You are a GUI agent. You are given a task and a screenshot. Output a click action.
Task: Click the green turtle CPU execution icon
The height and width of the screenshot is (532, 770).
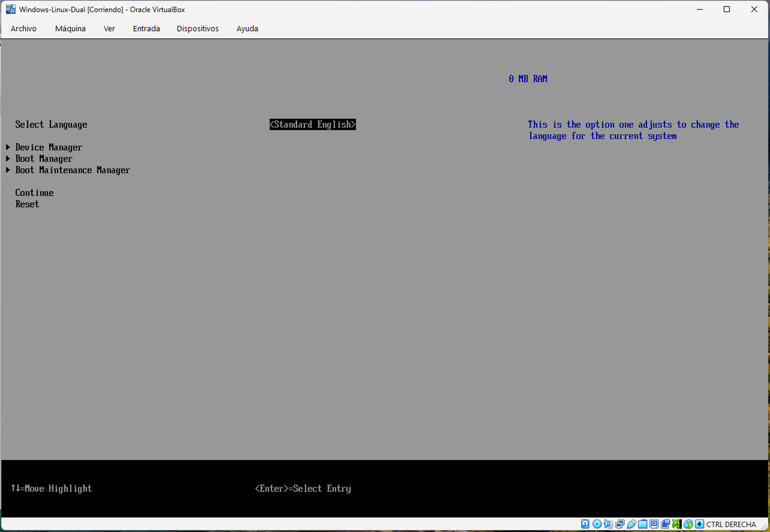pos(677,524)
